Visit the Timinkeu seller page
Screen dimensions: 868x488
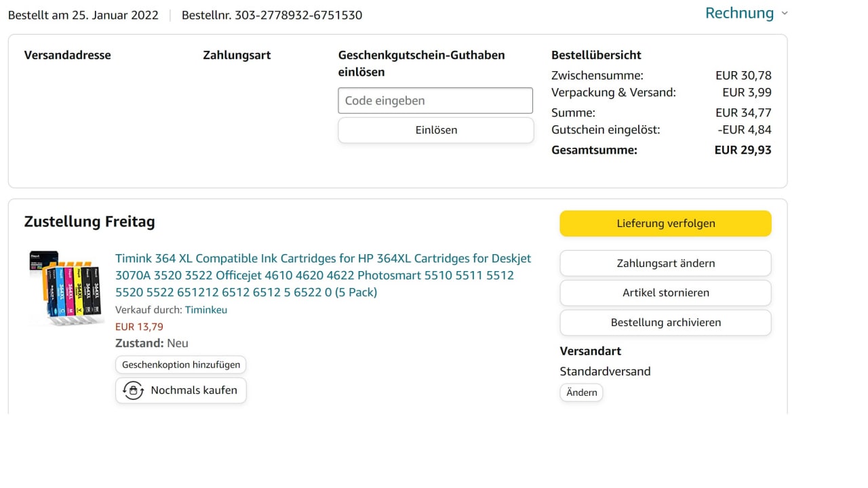(206, 310)
